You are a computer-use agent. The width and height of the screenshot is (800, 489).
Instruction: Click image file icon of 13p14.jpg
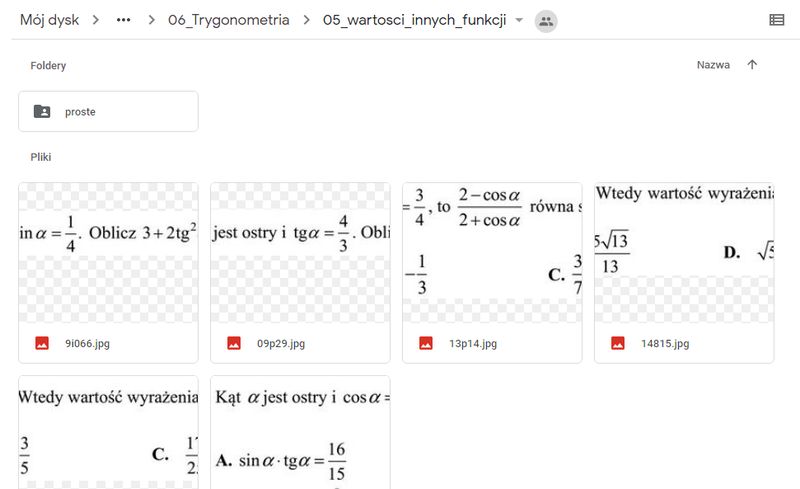(x=426, y=343)
